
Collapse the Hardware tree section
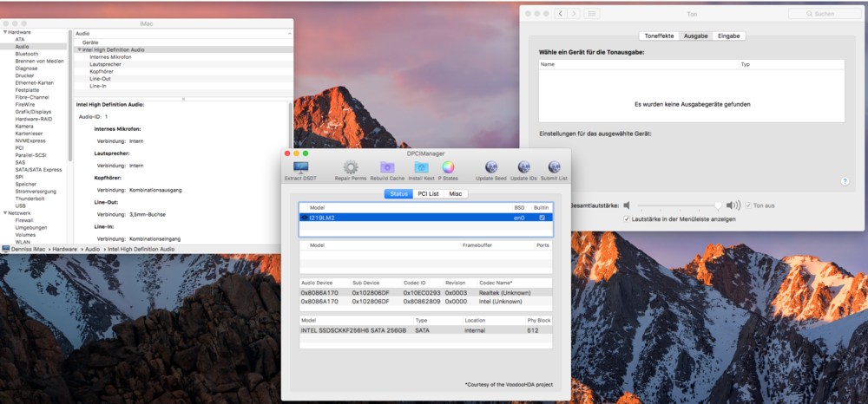[5, 33]
